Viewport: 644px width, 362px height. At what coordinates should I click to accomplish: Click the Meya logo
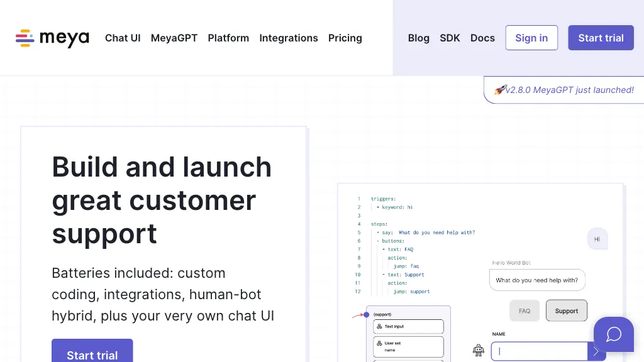pyautogui.click(x=52, y=38)
